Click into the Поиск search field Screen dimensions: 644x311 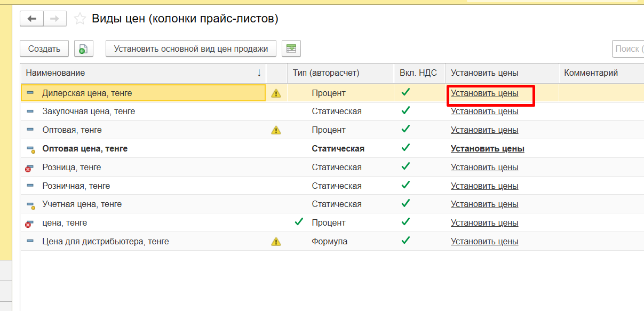point(628,49)
